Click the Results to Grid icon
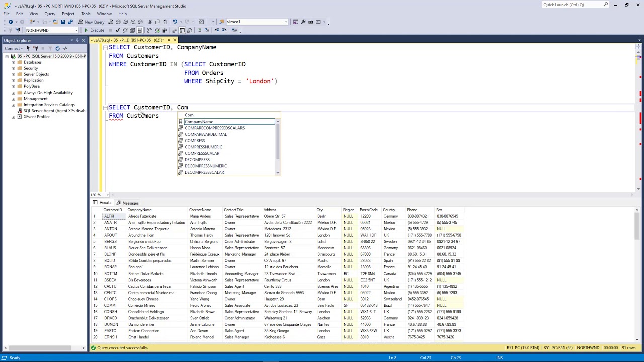Viewport: 644px width, 362px height. click(x=183, y=30)
